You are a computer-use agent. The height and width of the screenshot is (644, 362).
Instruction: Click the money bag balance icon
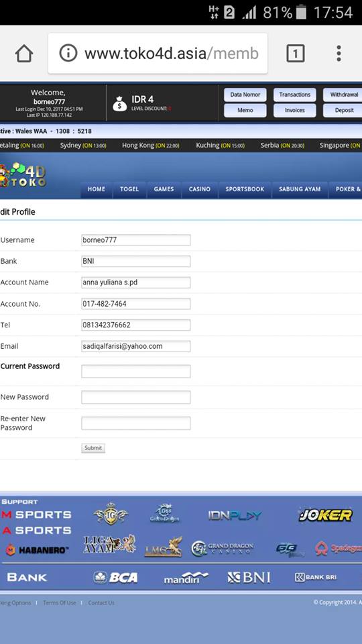click(120, 103)
